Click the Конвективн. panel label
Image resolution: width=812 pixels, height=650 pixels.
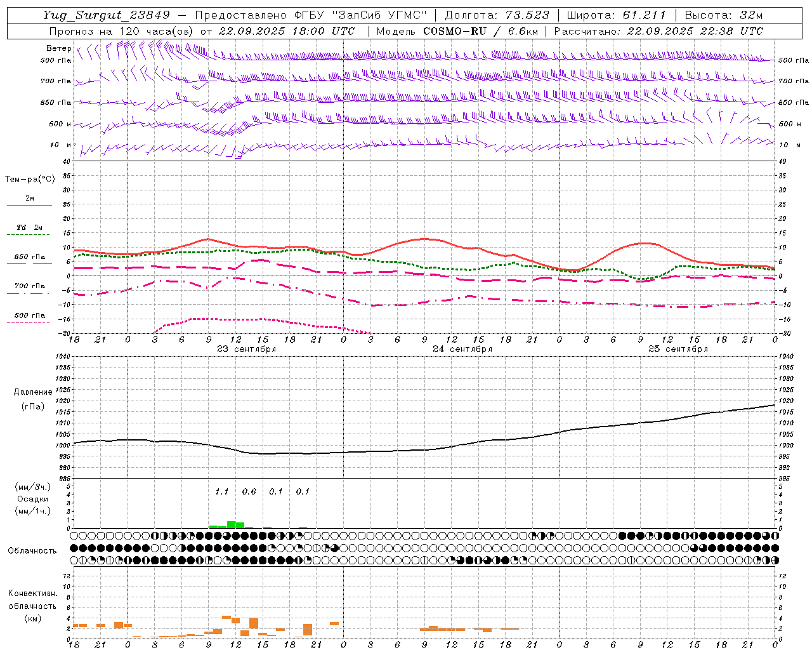33,594
